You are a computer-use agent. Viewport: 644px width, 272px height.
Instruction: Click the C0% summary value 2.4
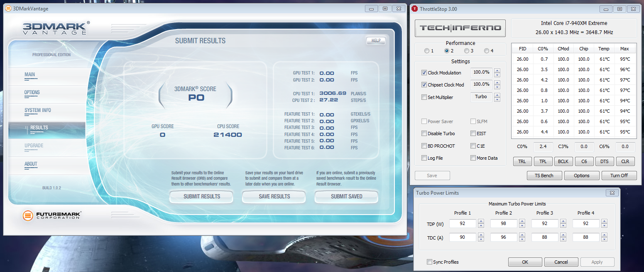(543, 146)
